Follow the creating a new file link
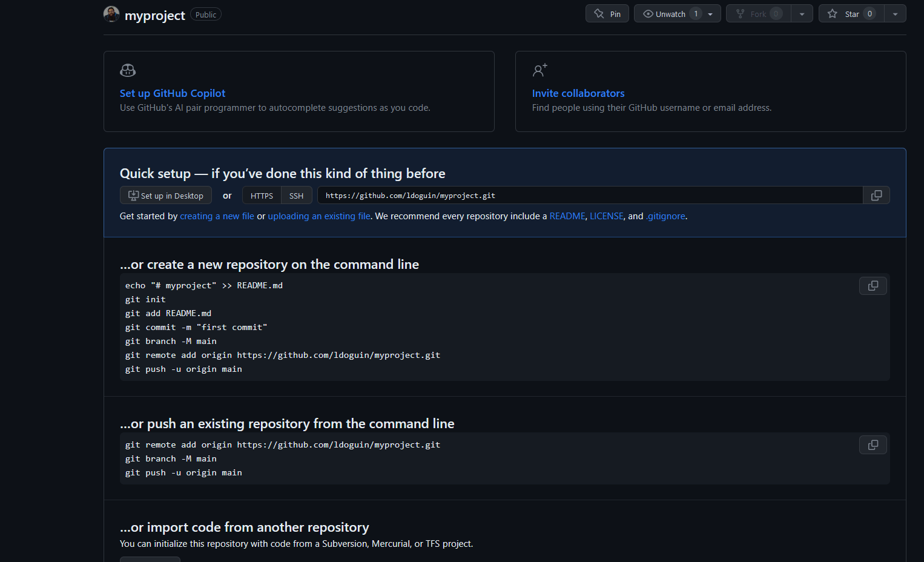Image resolution: width=924 pixels, height=562 pixels. coord(217,216)
